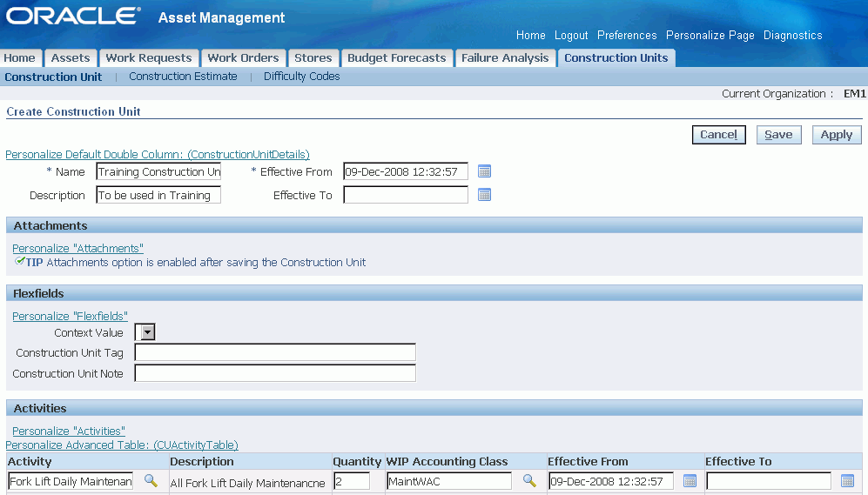Open Personalize Advanced Table CUActivityTable link

click(x=122, y=445)
